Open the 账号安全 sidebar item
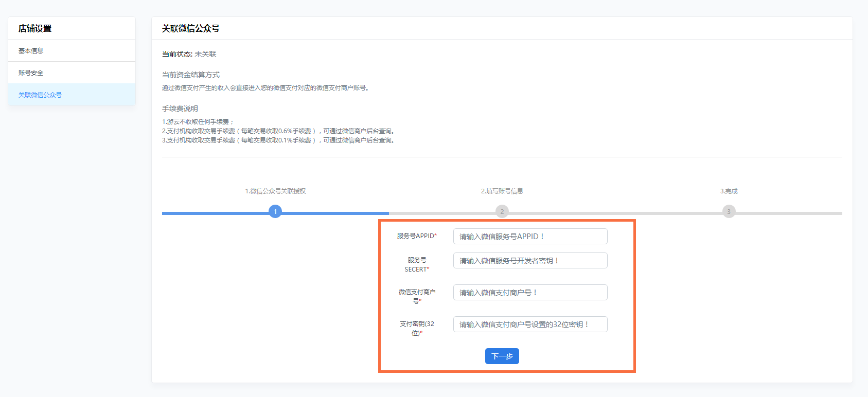Viewport: 868px width, 397px height. (x=72, y=73)
